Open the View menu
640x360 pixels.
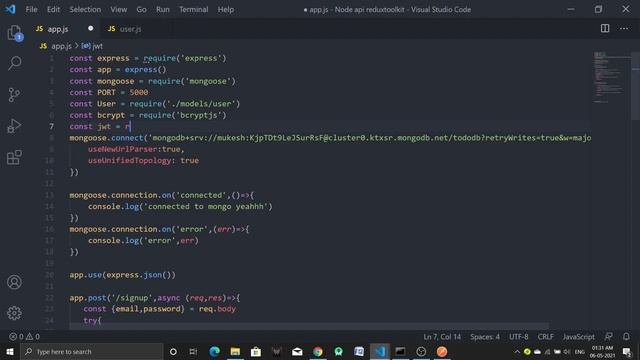(118, 9)
